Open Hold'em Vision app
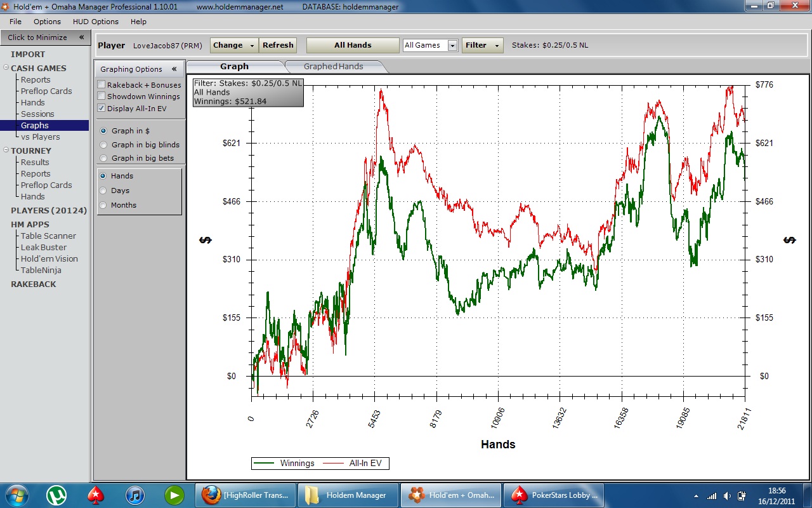The width and height of the screenshot is (812, 508). tap(49, 258)
